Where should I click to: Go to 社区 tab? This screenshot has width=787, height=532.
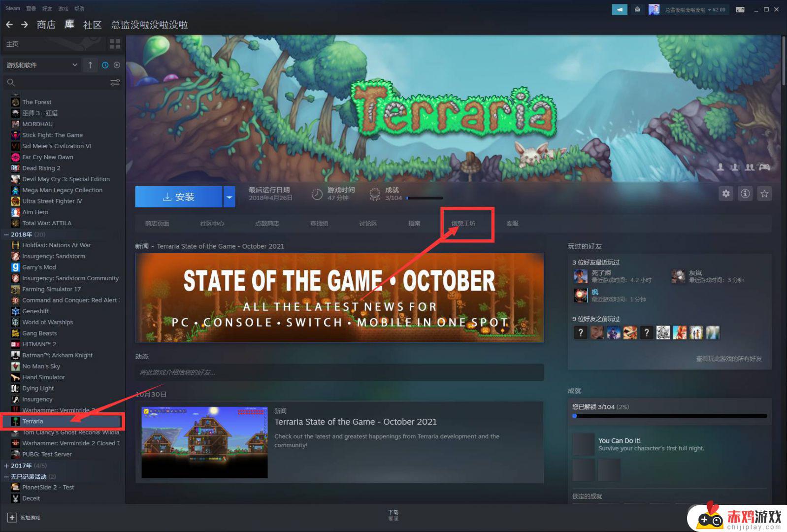pyautogui.click(x=92, y=25)
